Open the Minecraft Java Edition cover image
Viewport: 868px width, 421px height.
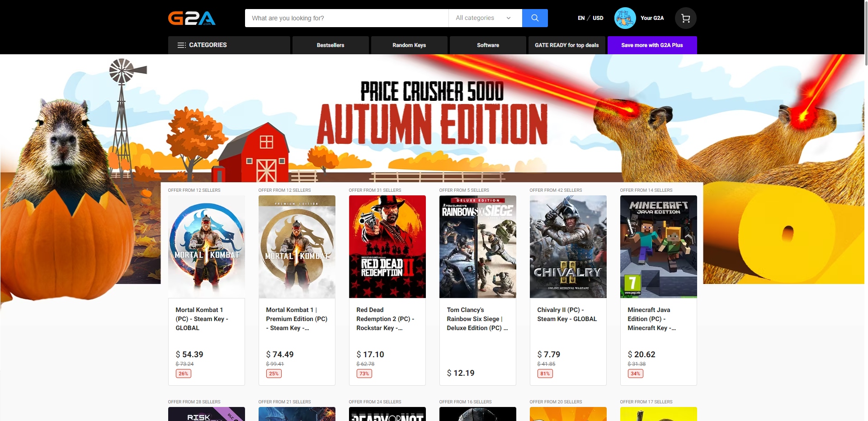659,246
